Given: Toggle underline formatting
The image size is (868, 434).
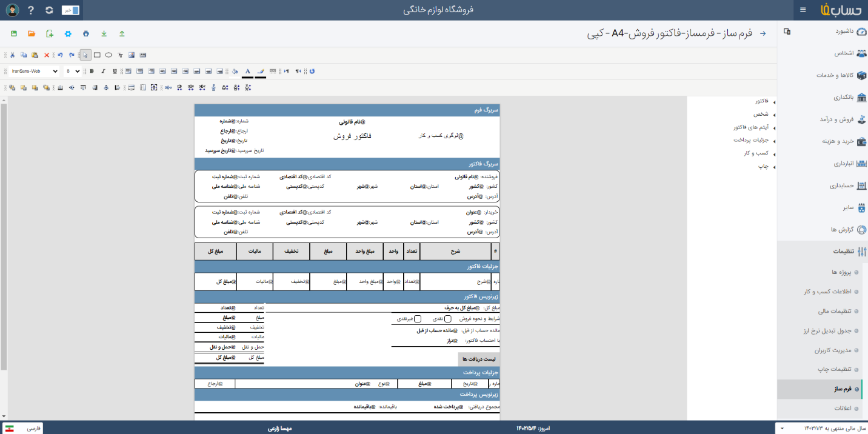Looking at the screenshot, I should pos(115,72).
